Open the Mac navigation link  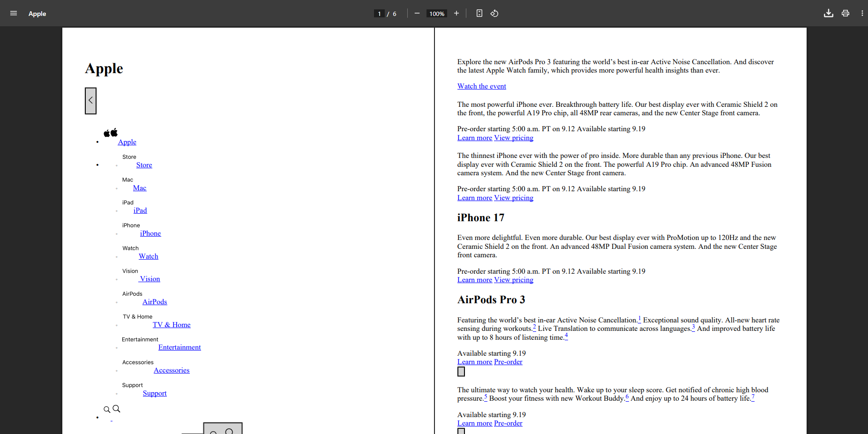click(x=140, y=188)
